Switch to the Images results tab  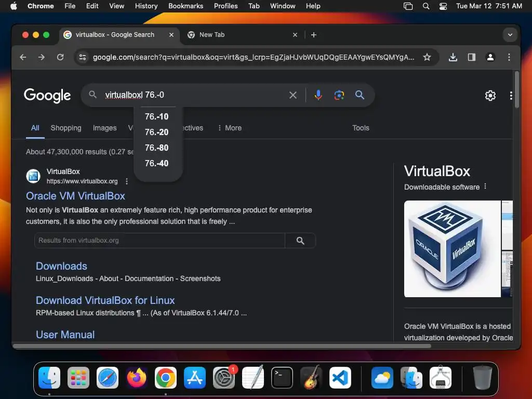tap(104, 128)
